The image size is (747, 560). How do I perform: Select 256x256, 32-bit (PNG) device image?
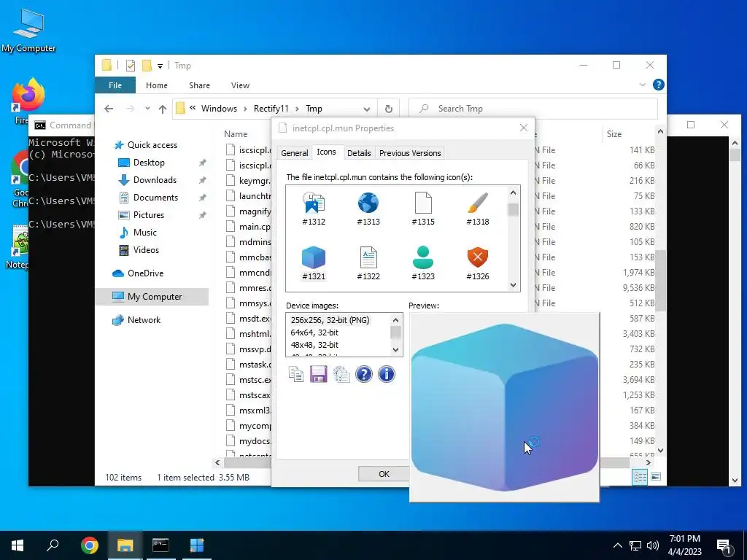pos(330,320)
